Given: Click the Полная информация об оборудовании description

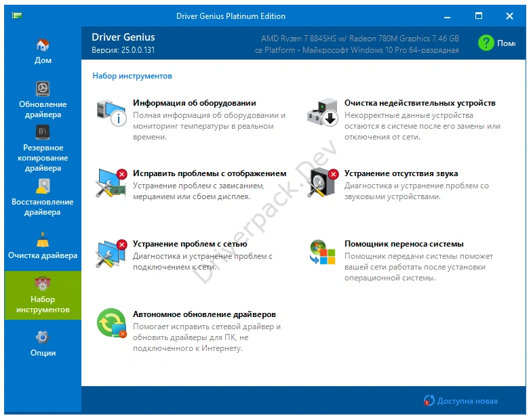Looking at the screenshot, I should [209, 126].
